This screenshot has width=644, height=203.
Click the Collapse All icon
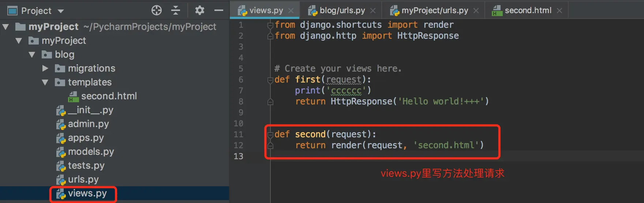(176, 10)
